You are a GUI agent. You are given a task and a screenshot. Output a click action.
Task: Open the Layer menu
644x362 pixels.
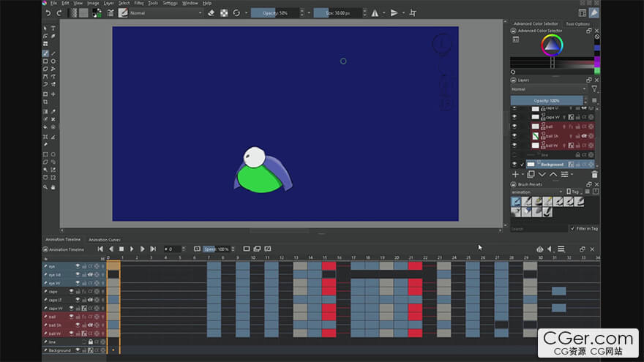tap(108, 3)
